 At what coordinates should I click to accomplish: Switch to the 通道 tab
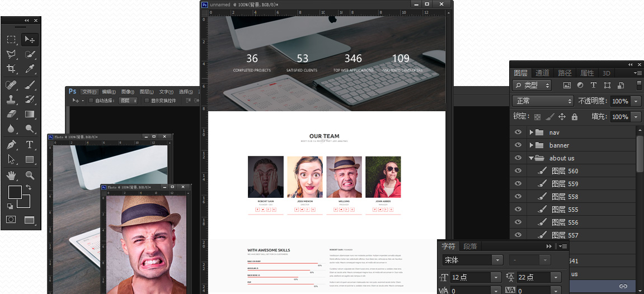point(542,73)
